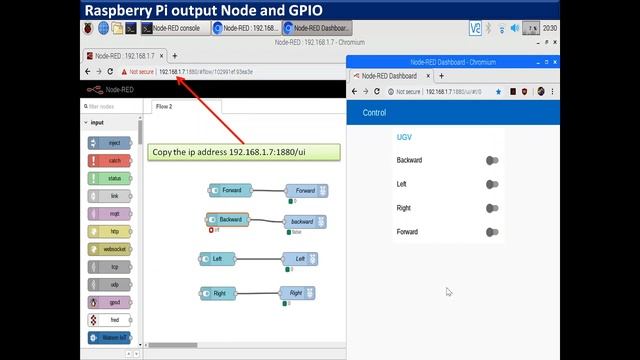This screenshot has width=640, height=360.
Task: Open Chromium three-dot menu in Dashboard window
Action: point(552,91)
